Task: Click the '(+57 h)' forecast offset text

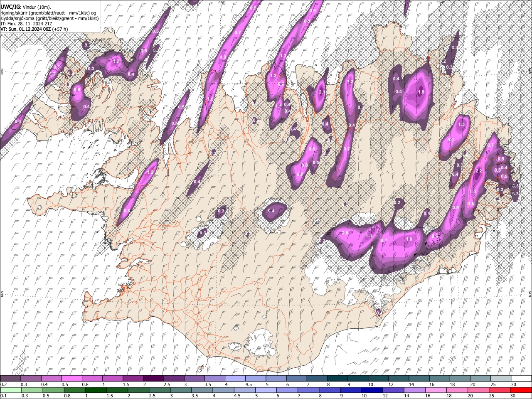Action: tap(60, 29)
